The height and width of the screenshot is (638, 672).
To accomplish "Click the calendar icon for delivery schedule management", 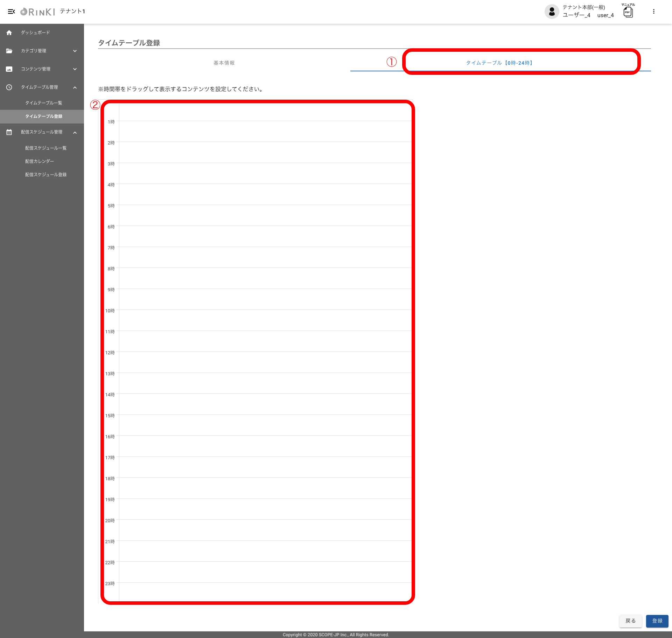I will click(x=9, y=132).
